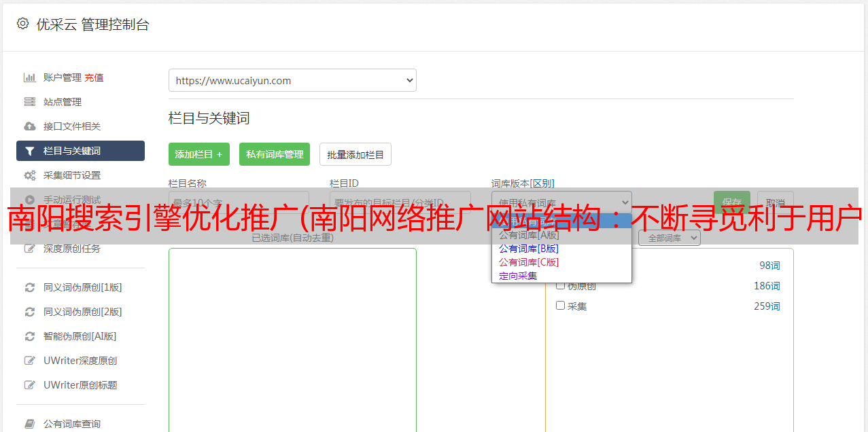Open 同义词伪原创[2版] sidebar entry
The image size is (868, 432).
[x=83, y=312]
